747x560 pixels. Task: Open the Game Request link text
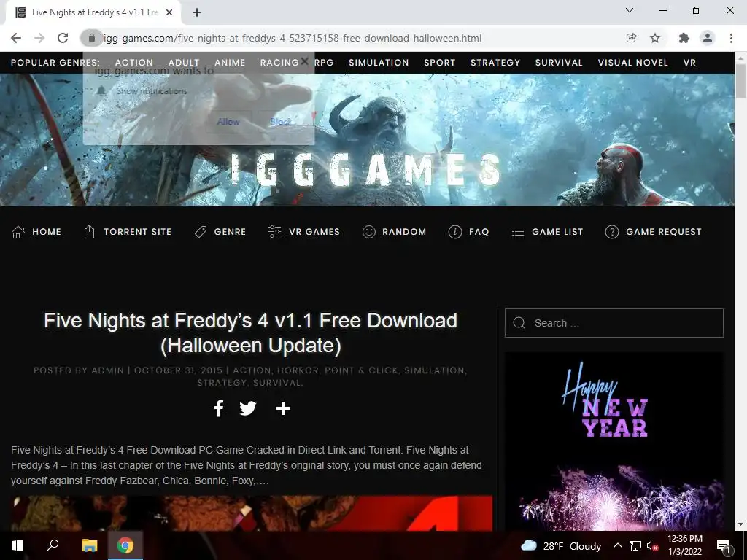pos(664,232)
